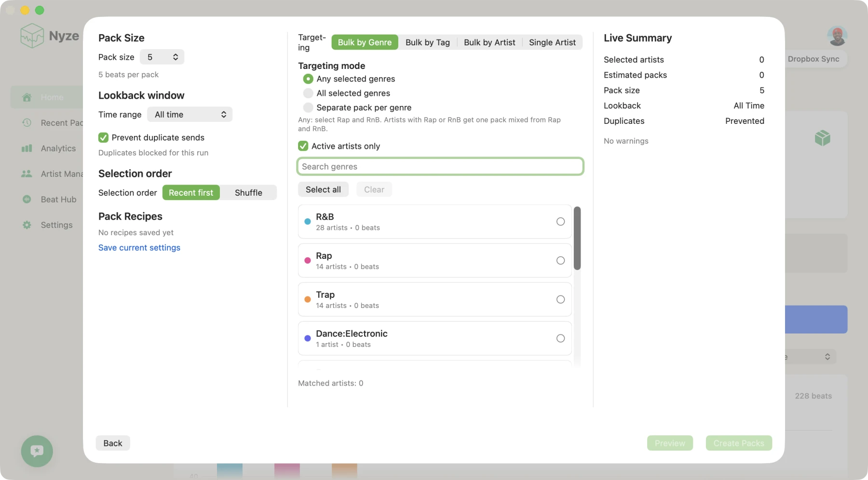Click the Preview button

point(670,443)
